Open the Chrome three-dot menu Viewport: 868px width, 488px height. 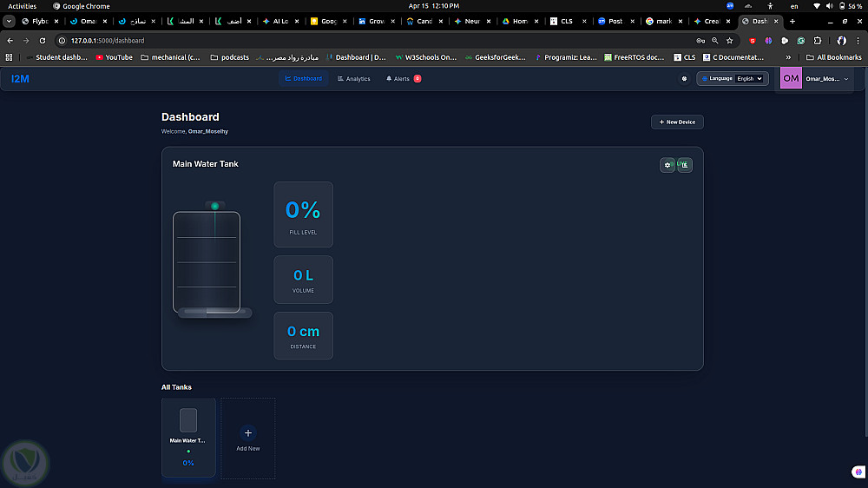(x=858, y=41)
